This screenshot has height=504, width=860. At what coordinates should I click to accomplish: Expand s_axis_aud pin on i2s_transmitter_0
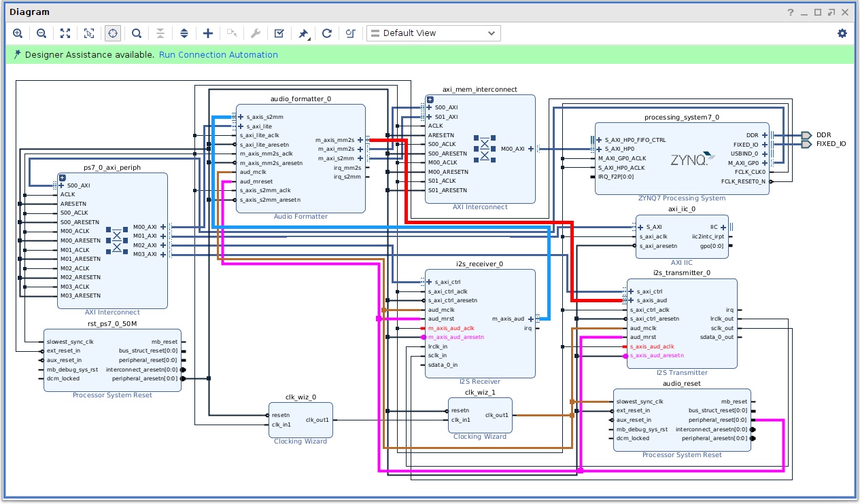[x=631, y=300]
